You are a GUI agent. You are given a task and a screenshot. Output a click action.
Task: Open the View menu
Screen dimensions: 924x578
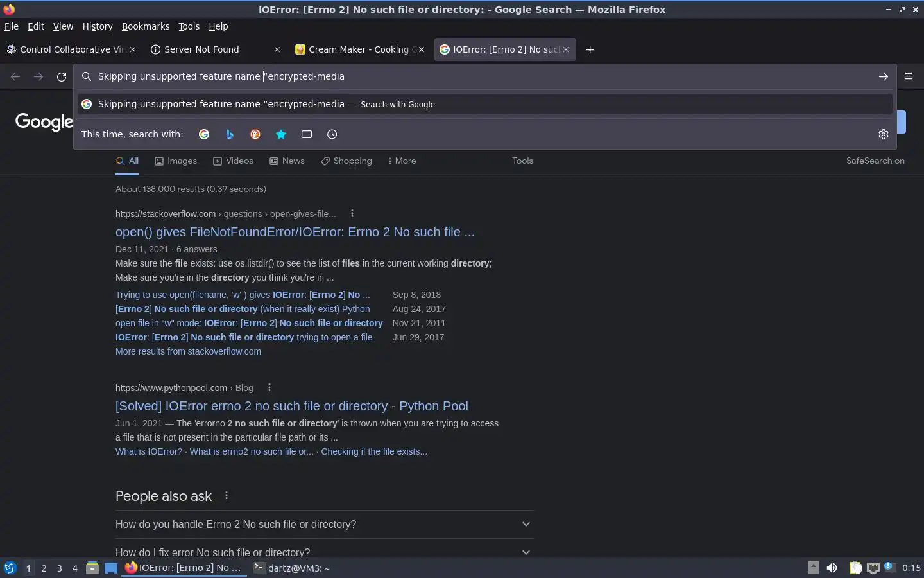click(x=63, y=26)
